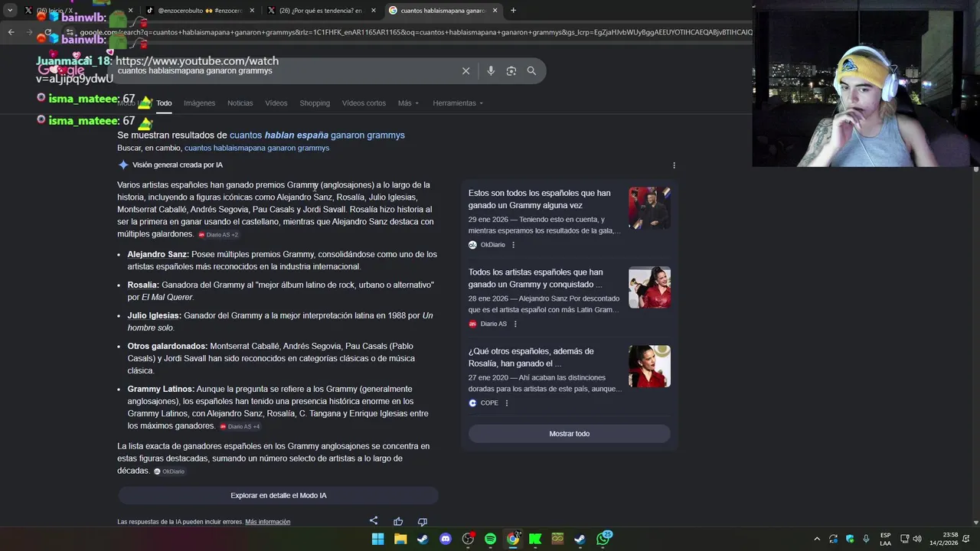
Task: Click the Mostrar todo button
Action: [x=569, y=434]
